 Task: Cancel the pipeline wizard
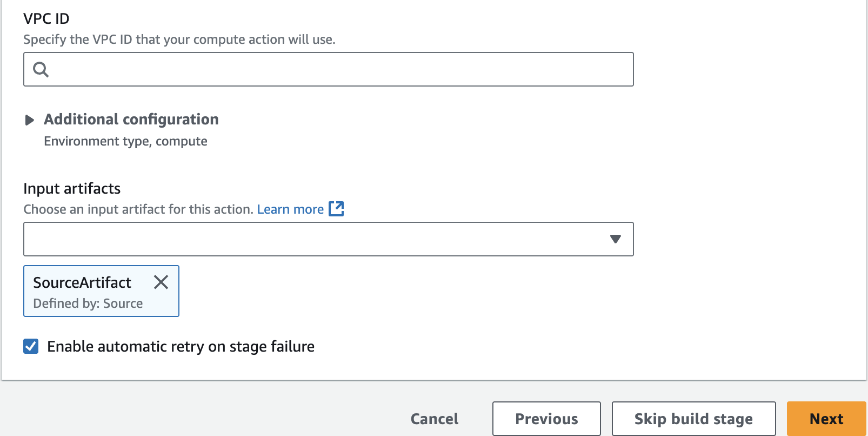point(435,419)
